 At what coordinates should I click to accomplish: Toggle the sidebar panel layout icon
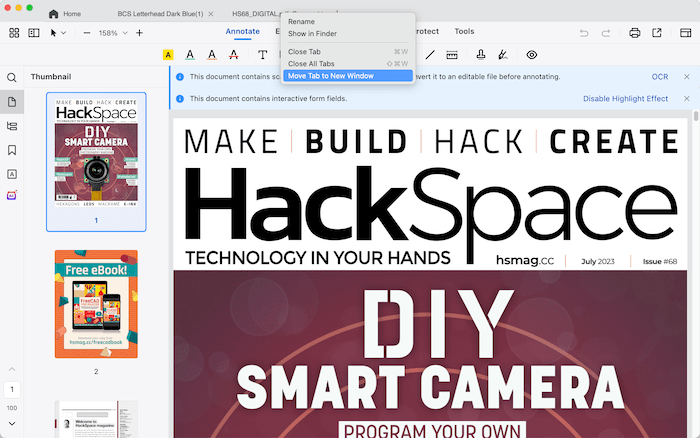pyautogui.click(x=34, y=33)
